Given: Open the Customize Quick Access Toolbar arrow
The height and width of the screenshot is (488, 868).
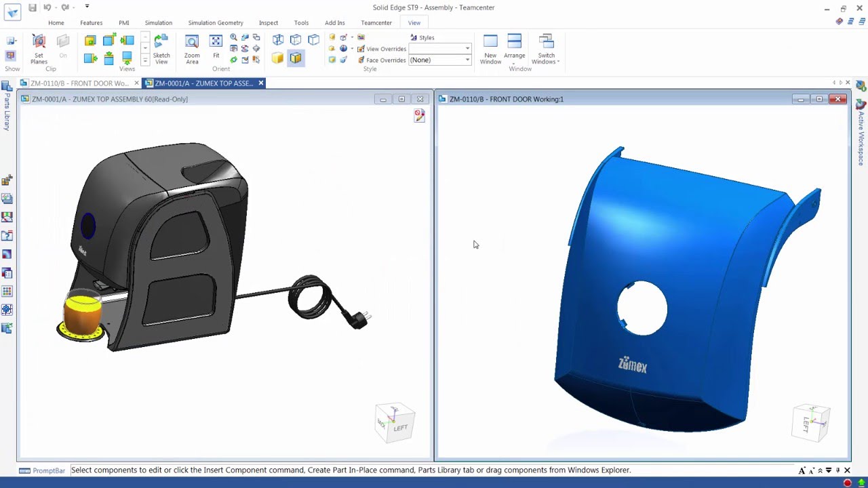Looking at the screenshot, I should [x=87, y=7].
